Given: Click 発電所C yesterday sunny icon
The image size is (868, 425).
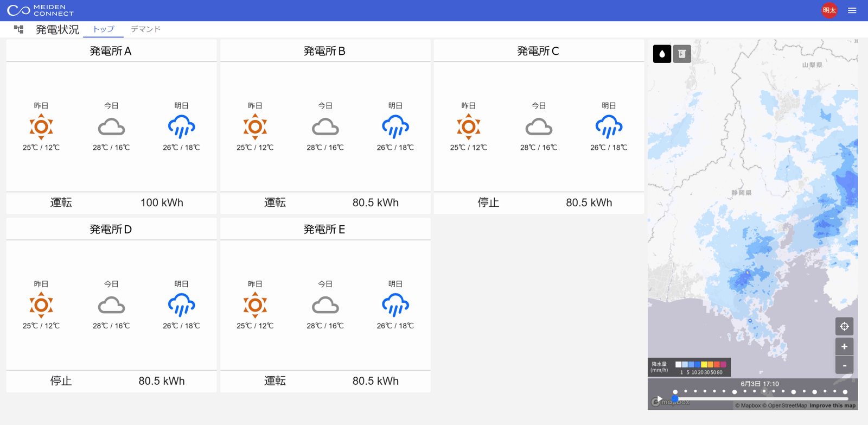Looking at the screenshot, I should click(469, 127).
